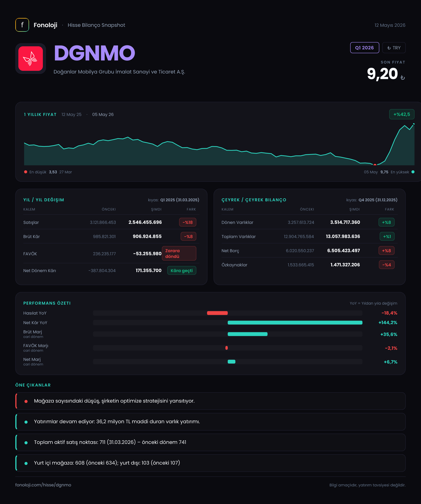
Task: Click the Dönen Varlıklar value 3.514.717.360
Action: click(x=345, y=222)
